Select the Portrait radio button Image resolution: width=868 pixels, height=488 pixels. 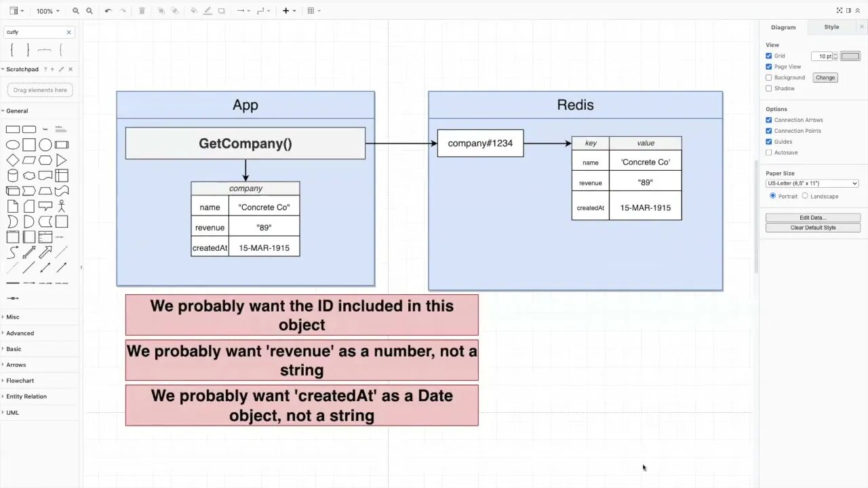[772, 196]
